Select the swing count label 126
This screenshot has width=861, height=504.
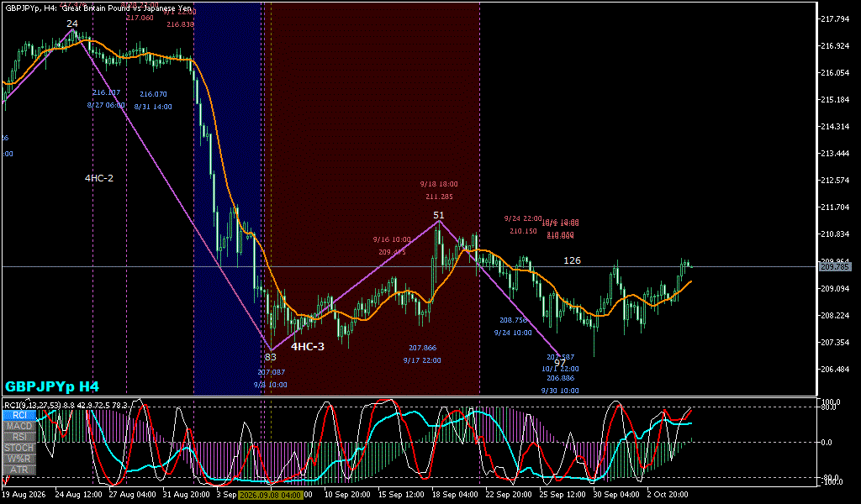tap(572, 260)
